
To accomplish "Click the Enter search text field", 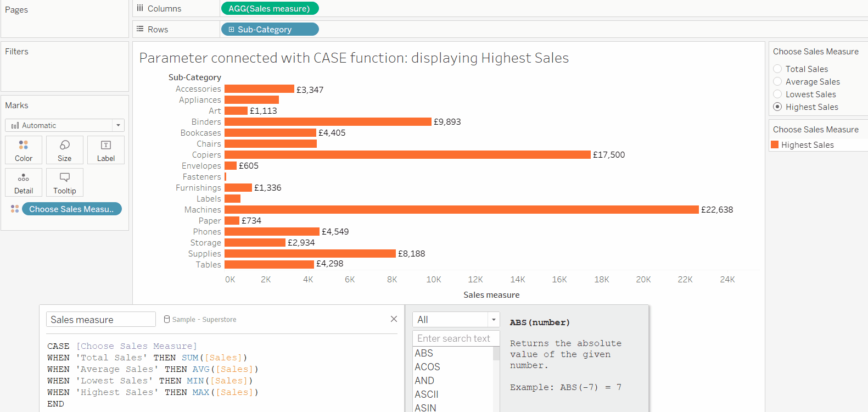I will tap(456, 338).
